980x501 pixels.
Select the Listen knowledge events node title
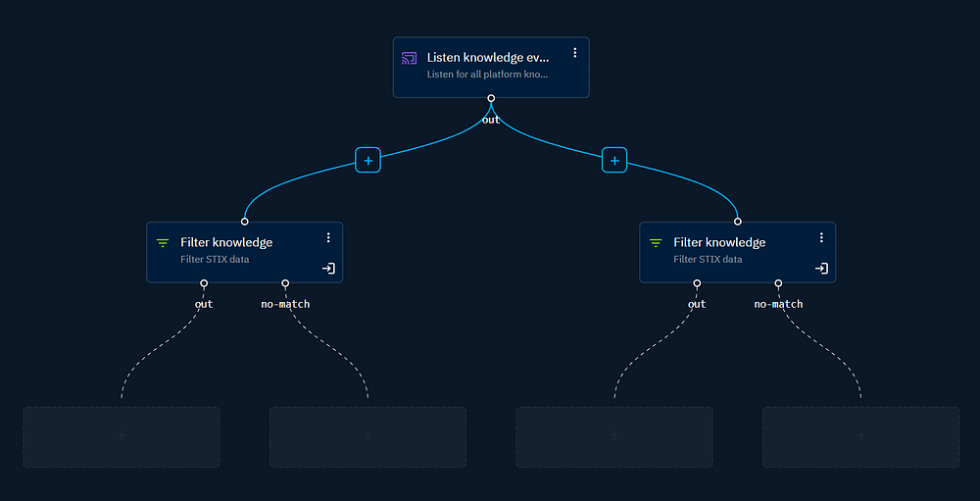[x=488, y=58]
